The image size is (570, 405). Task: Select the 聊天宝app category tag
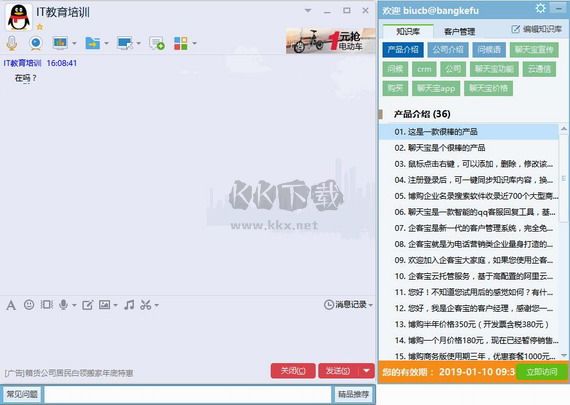click(436, 88)
